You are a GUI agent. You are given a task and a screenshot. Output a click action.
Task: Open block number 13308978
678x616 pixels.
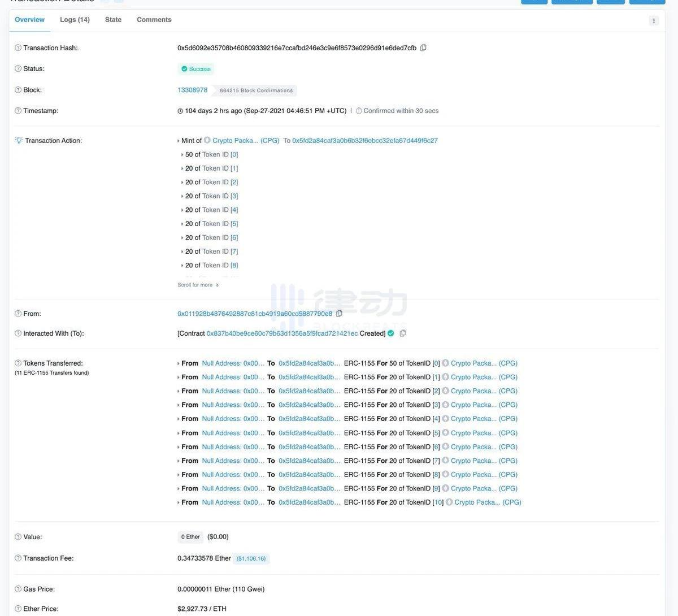pyautogui.click(x=192, y=90)
